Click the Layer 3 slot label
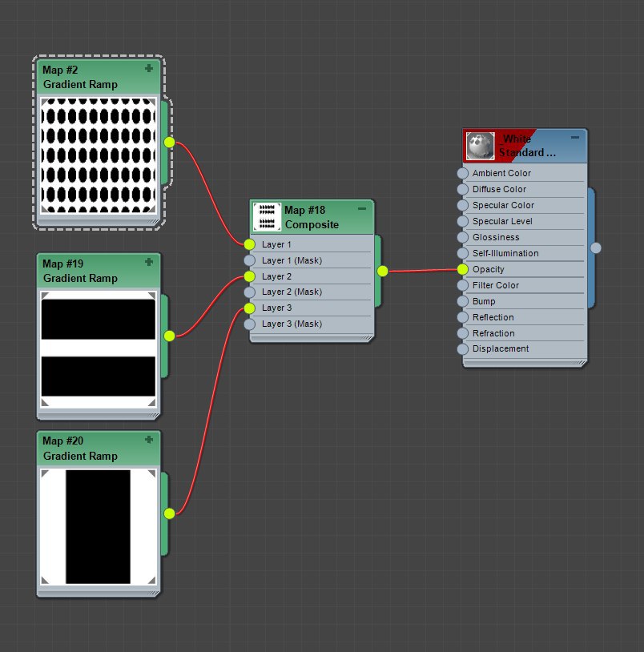 (x=276, y=308)
